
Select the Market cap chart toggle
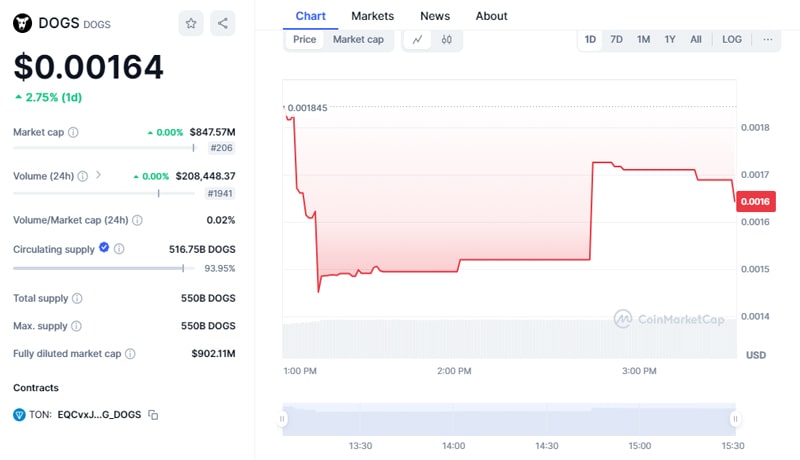coord(358,39)
